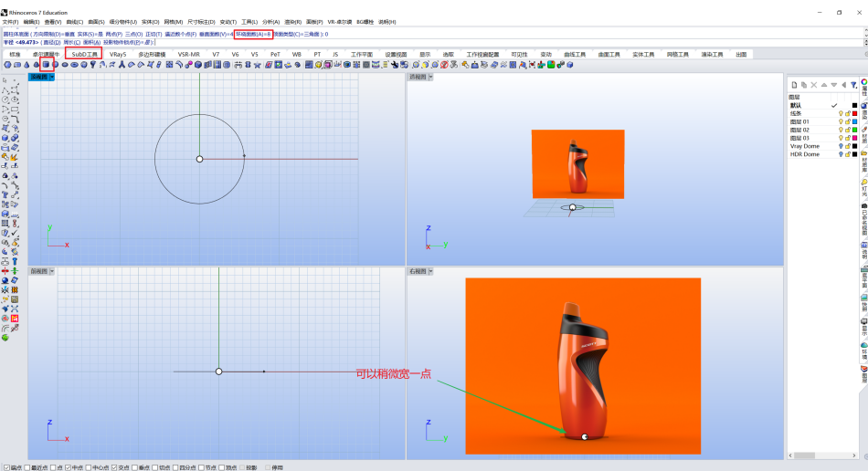868x471 pixels.
Task: Click the 两点(P) two-point command option
Action: tap(114, 35)
